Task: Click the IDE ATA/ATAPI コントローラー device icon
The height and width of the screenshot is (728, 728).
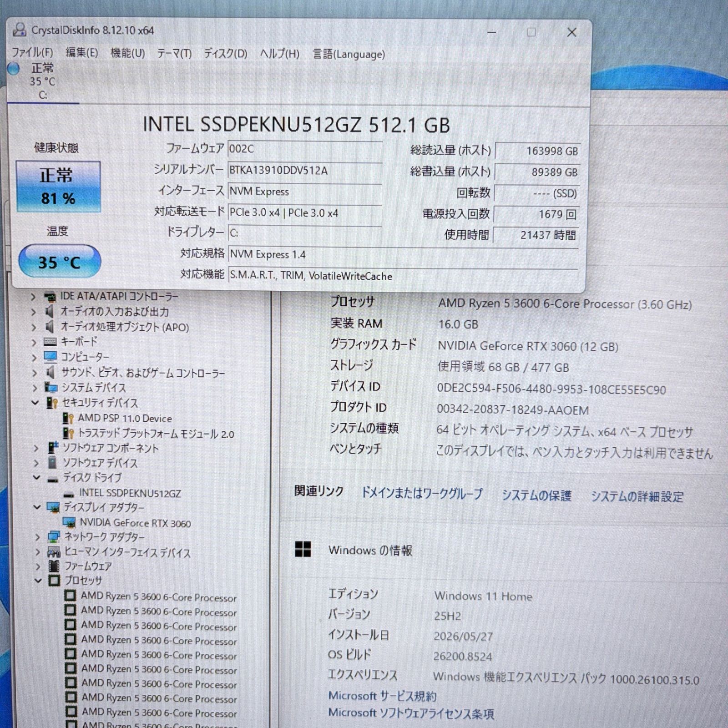Action: click(x=50, y=297)
